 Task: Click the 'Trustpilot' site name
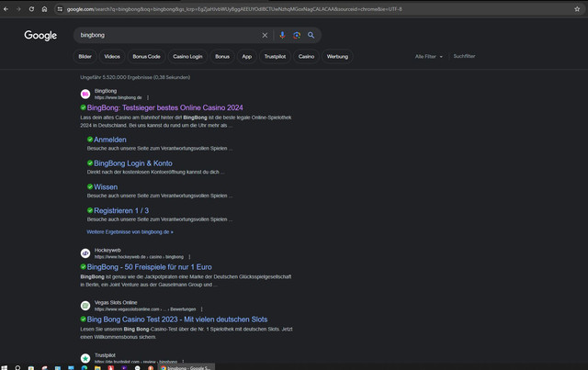click(x=105, y=355)
